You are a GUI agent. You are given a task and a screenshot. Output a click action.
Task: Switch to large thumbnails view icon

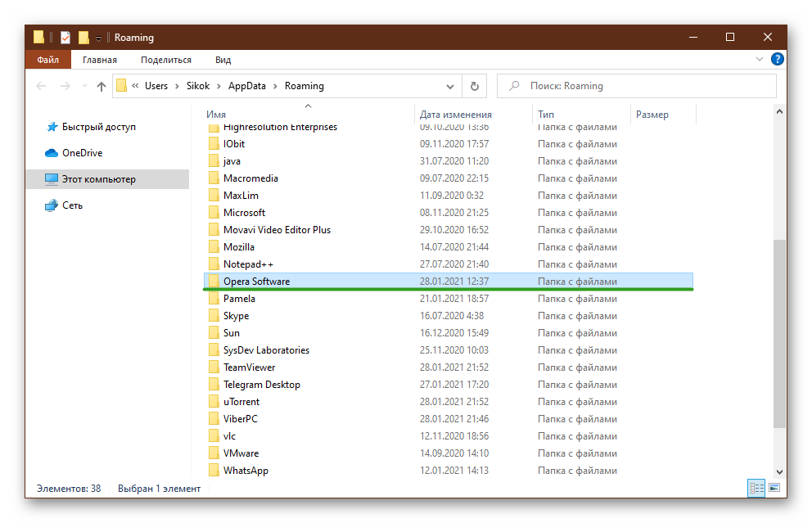[x=772, y=488]
